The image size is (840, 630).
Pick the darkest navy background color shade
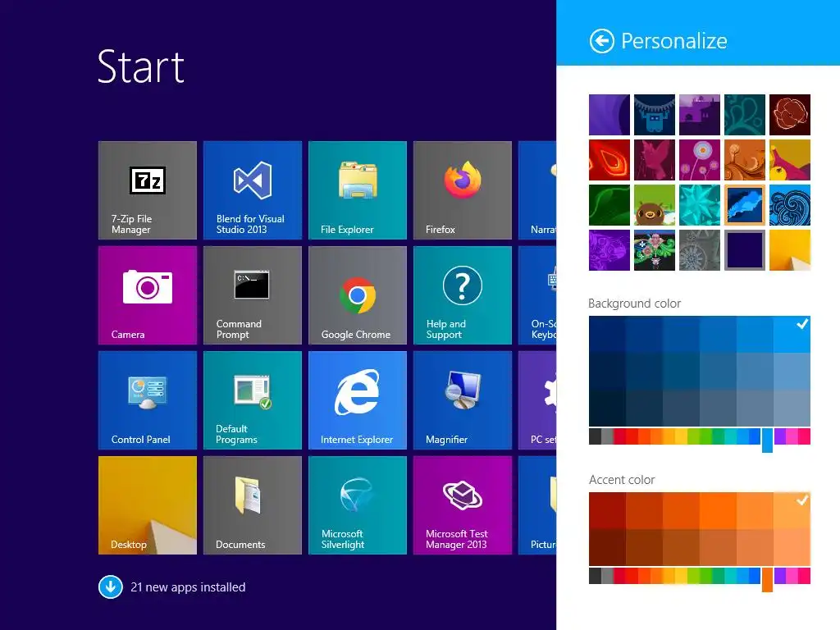pos(607,409)
